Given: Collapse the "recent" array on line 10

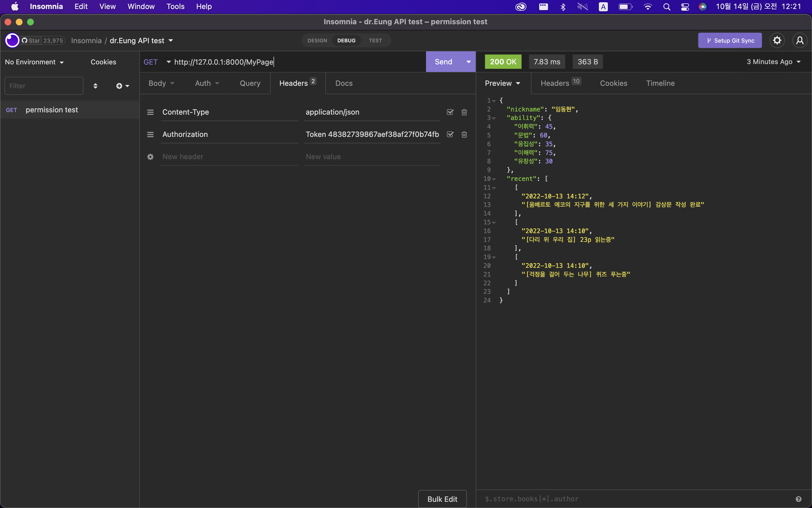Looking at the screenshot, I should coord(494,179).
